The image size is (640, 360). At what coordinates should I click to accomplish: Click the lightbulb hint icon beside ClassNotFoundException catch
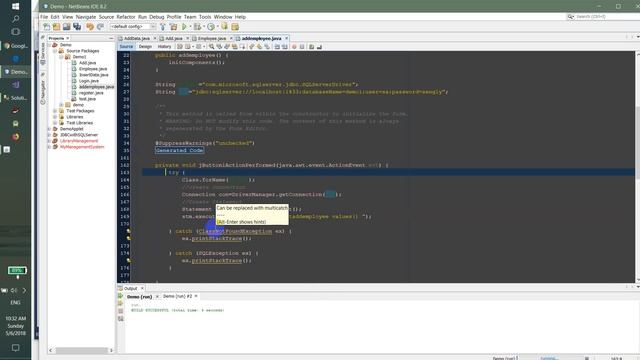128,231
